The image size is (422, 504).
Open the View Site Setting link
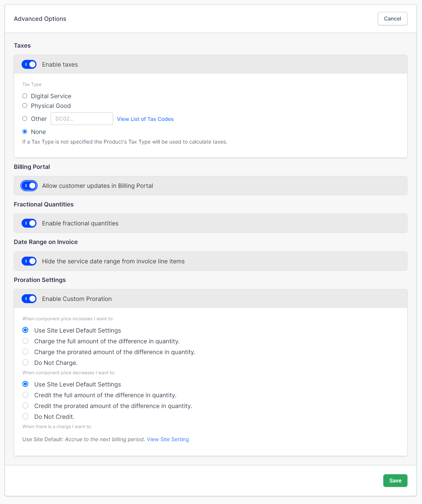[168, 439]
